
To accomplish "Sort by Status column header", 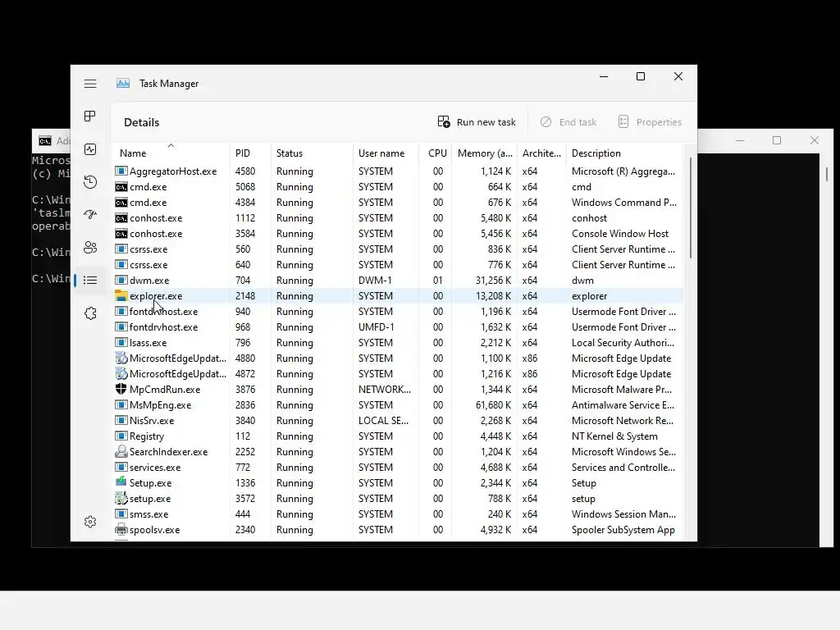I will click(x=312, y=153).
